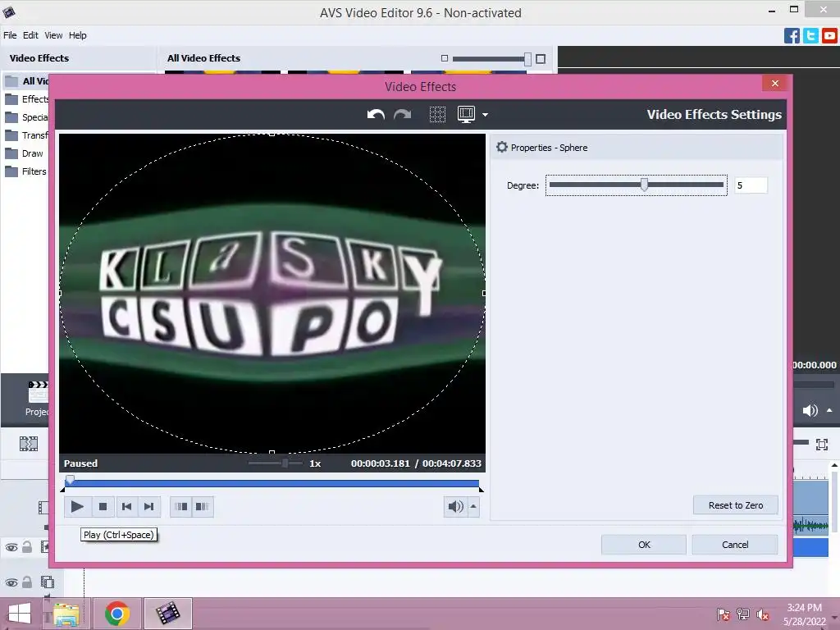Open the Help menu
Viewport: 840px width, 630px height.
pyautogui.click(x=78, y=35)
